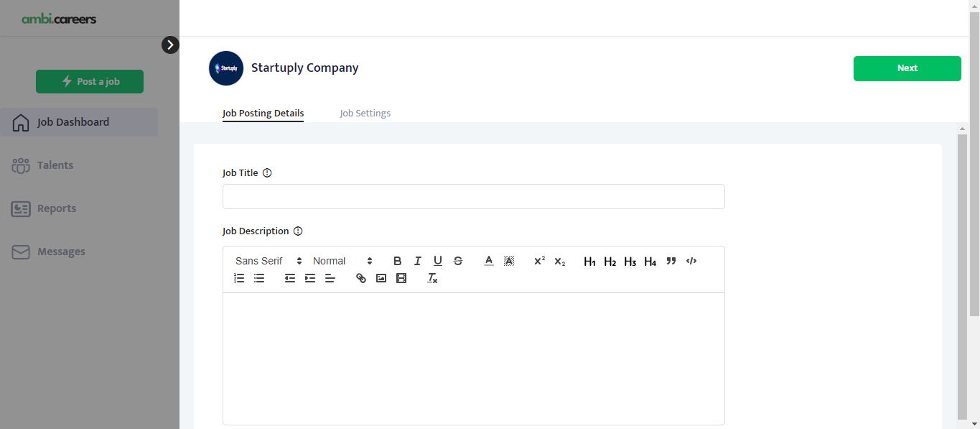This screenshot has height=429, width=980.
Task: Insert a video into the description
Action: 401,278
